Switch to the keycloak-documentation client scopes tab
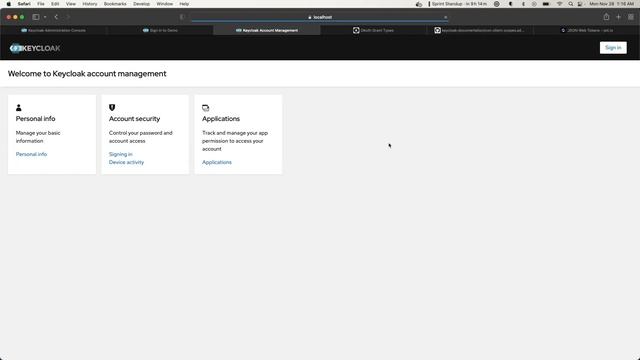Screen dimensions: 640x360 (480, 30)
